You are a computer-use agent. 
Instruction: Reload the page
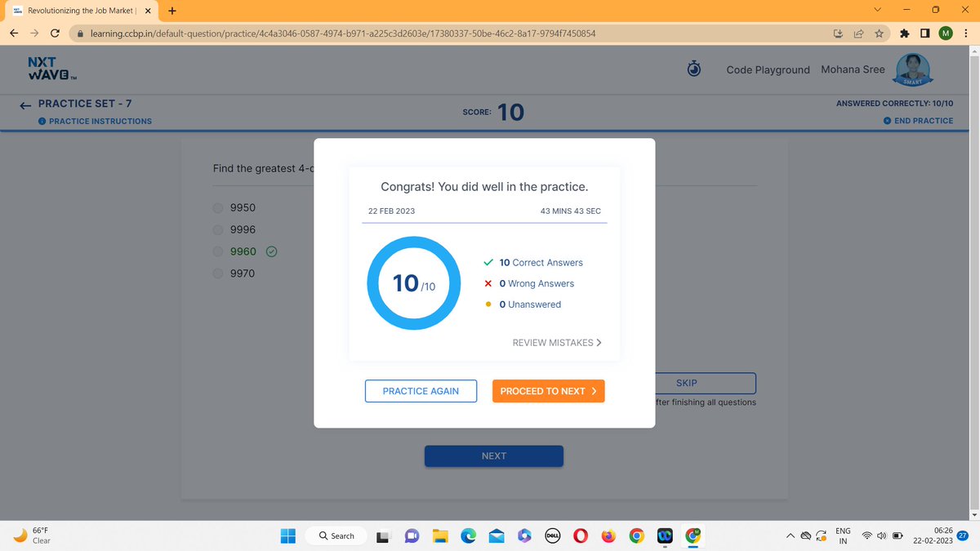[x=54, y=34]
